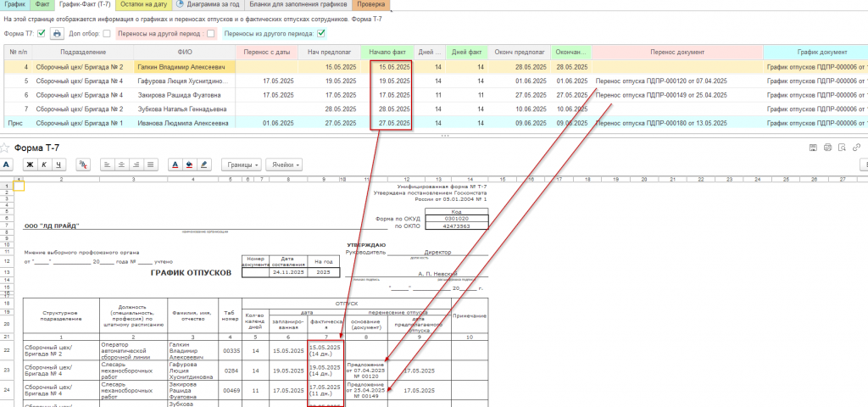This screenshot has height=407, width=868.
Task: Choose the text color tool
Action: coord(175,164)
